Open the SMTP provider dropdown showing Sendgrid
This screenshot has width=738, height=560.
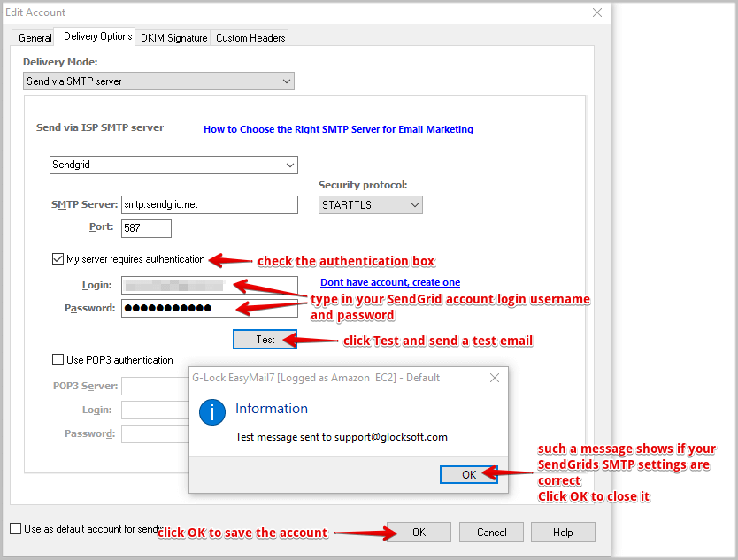click(291, 165)
